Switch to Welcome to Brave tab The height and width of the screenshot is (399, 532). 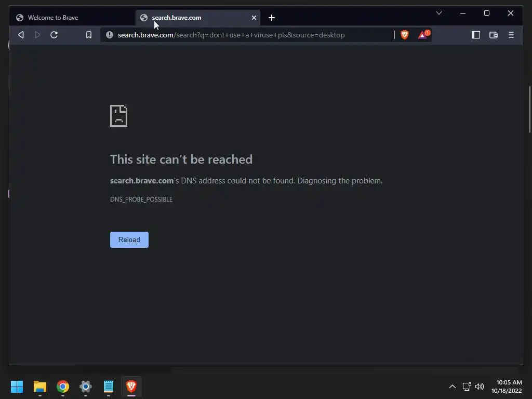point(72,18)
